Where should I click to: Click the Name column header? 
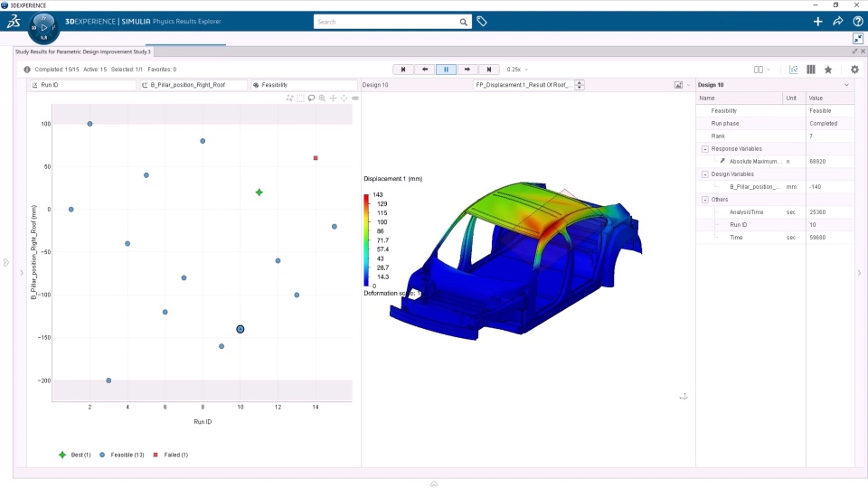pyautogui.click(x=739, y=98)
